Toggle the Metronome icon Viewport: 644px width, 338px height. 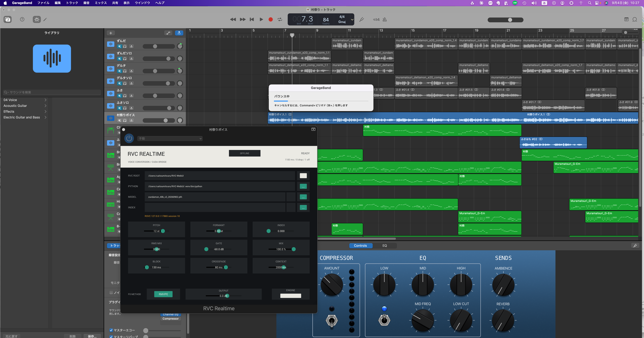pos(385,20)
